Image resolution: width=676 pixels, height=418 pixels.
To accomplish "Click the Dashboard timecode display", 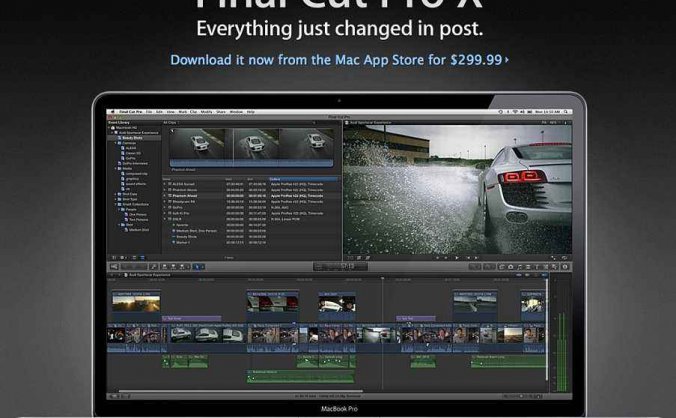I will (341, 267).
